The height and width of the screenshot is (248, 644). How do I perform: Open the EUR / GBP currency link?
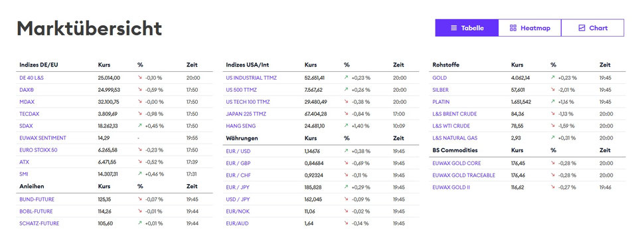238,164
